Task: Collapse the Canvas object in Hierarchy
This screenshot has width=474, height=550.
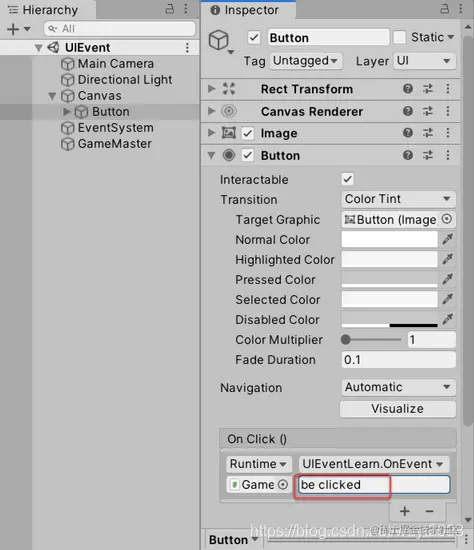Action: pos(52,96)
